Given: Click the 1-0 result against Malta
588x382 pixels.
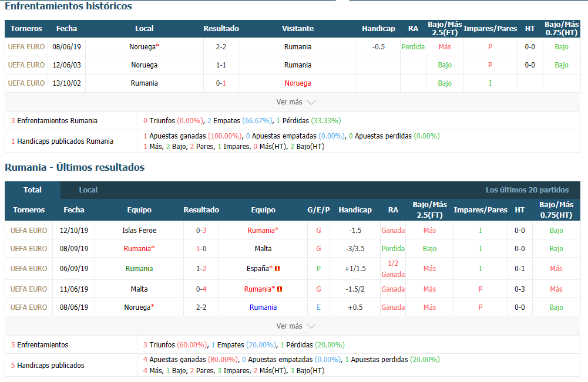Looking at the screenshot, I should coord(201,249).
